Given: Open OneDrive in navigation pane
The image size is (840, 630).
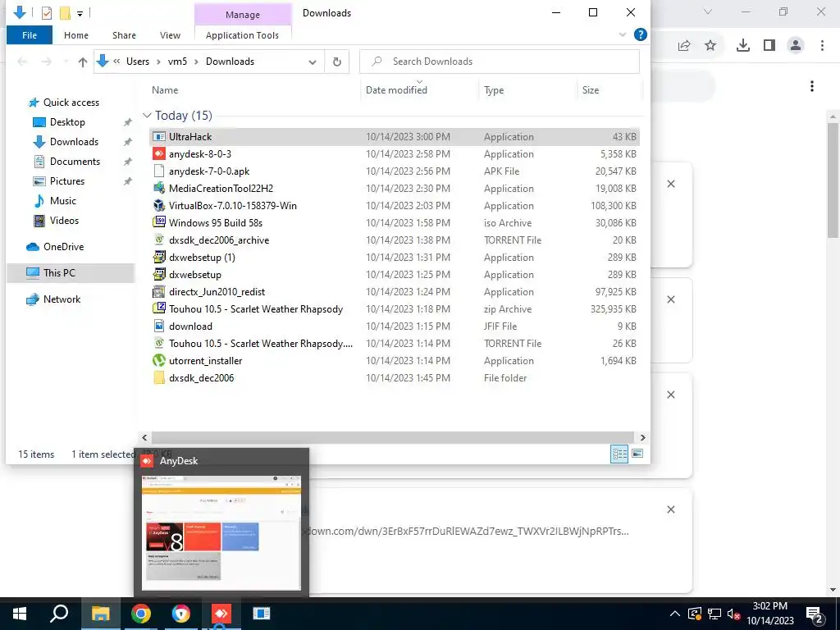Looking at the screenshot, I should click(x=63, y=246).
